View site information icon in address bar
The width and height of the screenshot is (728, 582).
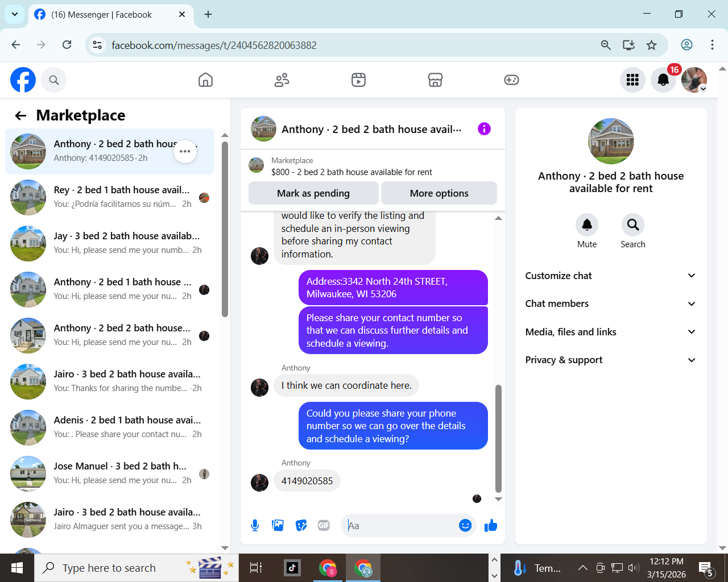click(97, 45)
